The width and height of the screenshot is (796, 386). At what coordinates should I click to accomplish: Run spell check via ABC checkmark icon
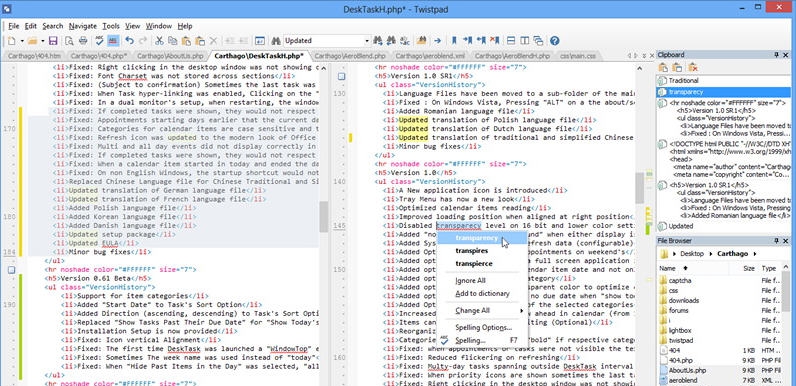click(x=100, y=41)
